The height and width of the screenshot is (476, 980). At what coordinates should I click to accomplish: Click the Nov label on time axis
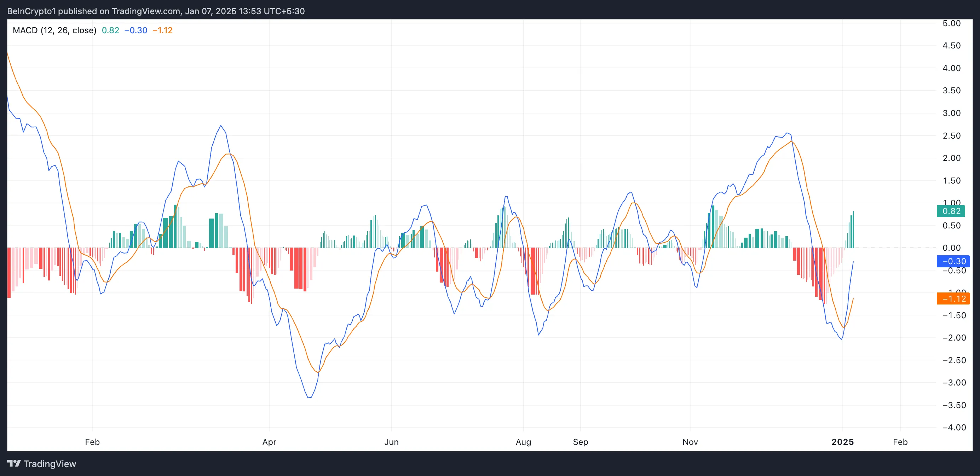click(690, 442)
